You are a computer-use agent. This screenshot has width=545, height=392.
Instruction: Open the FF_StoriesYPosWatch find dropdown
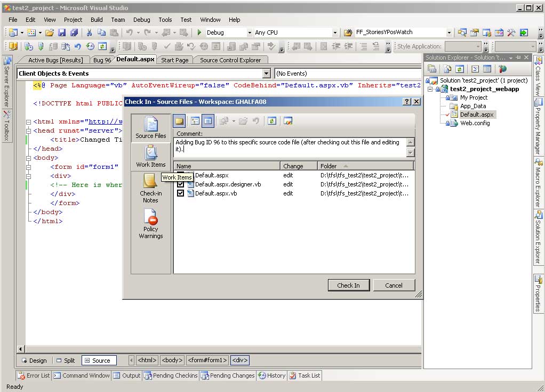[x=449, y=32]
